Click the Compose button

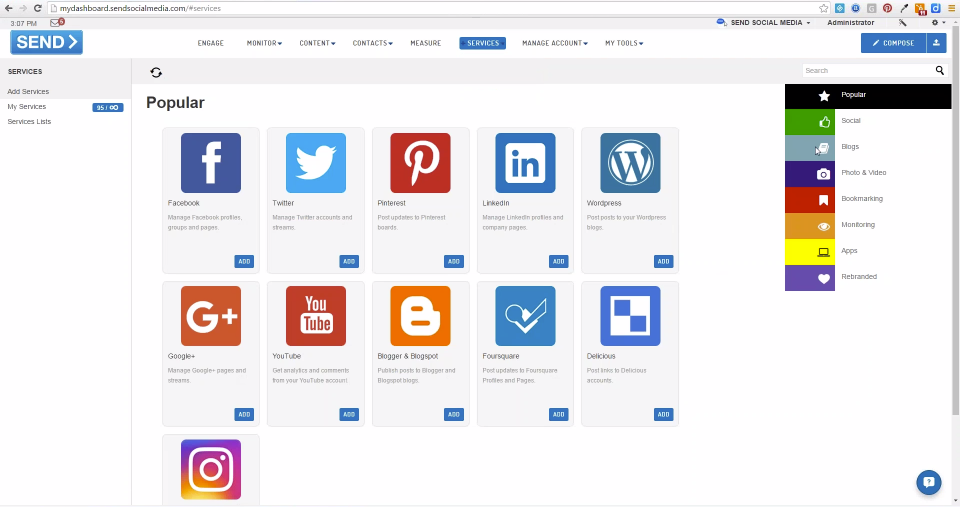[x=893, y=43]
